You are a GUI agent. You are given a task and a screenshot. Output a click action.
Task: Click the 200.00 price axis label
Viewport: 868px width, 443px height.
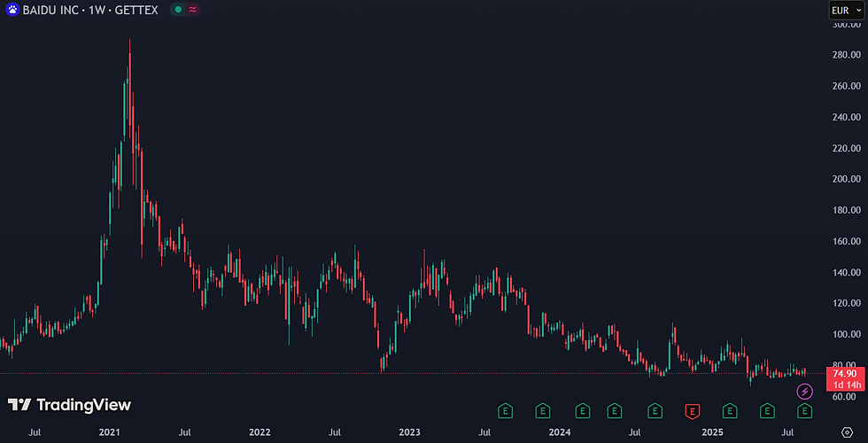(848, 179)
